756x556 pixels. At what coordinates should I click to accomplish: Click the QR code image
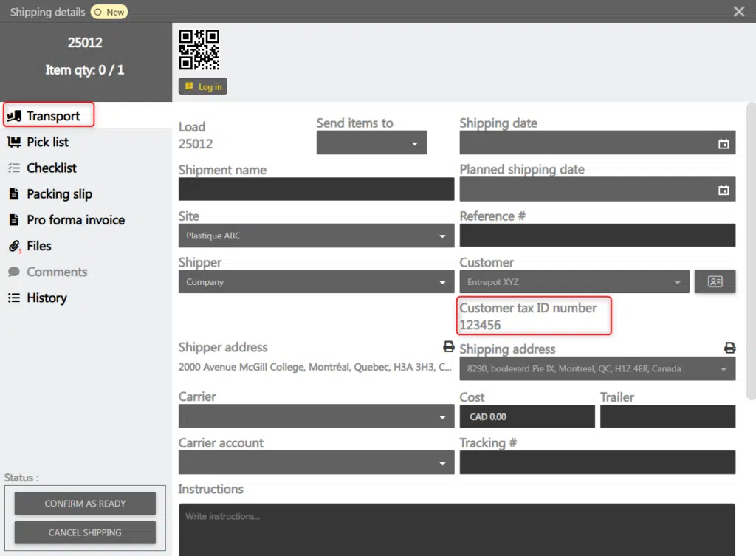[x=199, y=49]
